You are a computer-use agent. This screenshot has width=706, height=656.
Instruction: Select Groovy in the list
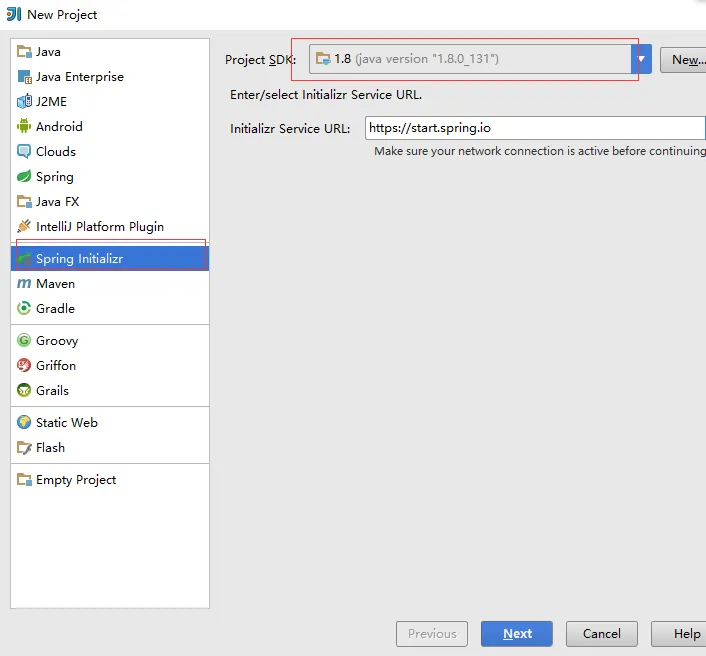coord(110,340)
